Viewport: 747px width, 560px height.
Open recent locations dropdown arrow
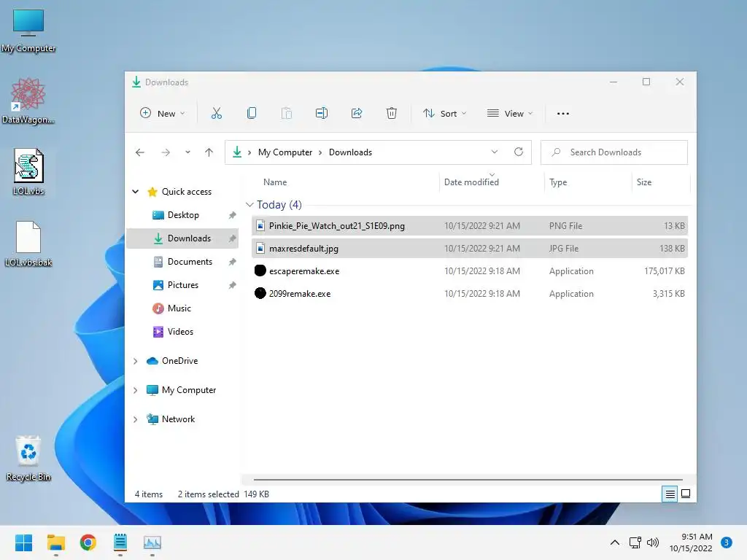pos(187,152)
